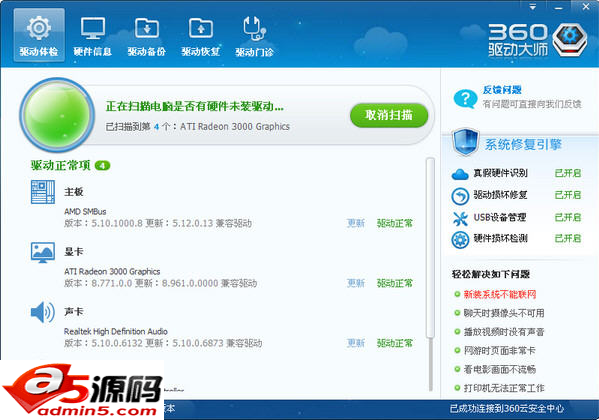Click the green count badge beside 驱动正常项
This screenshot has width=599, height=420.
tap(102, 165)
